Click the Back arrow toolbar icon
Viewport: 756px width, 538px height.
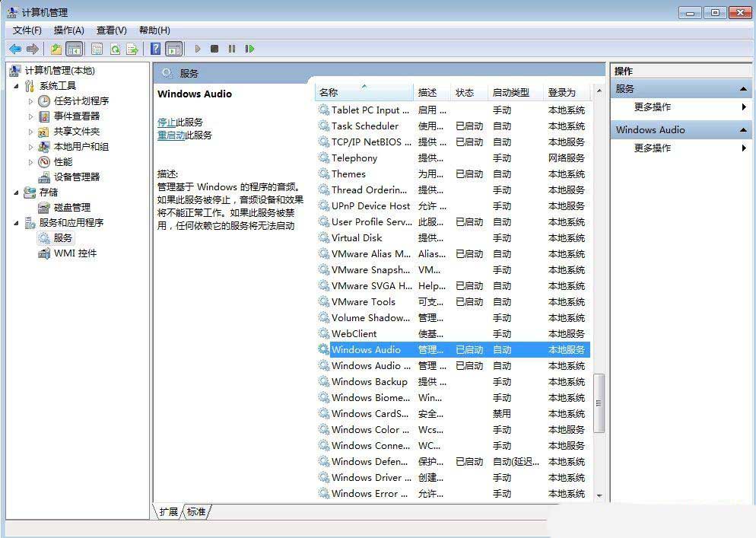point(15,49)
